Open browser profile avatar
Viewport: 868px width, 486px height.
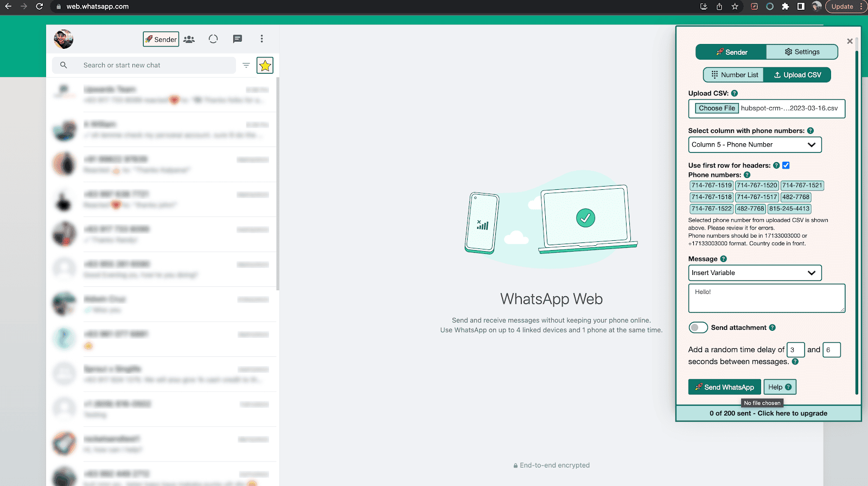pyautogui.click(x=816, y=7)
